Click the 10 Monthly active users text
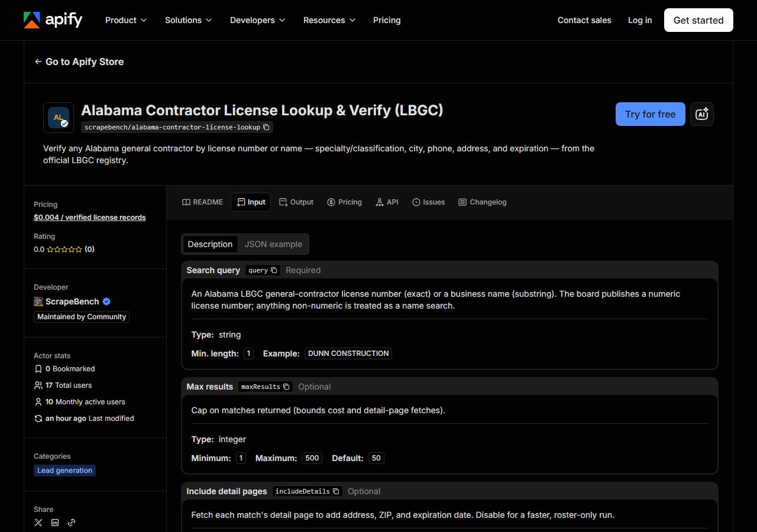The width and height of the screenshot is (757, 532). pos(85,402)
